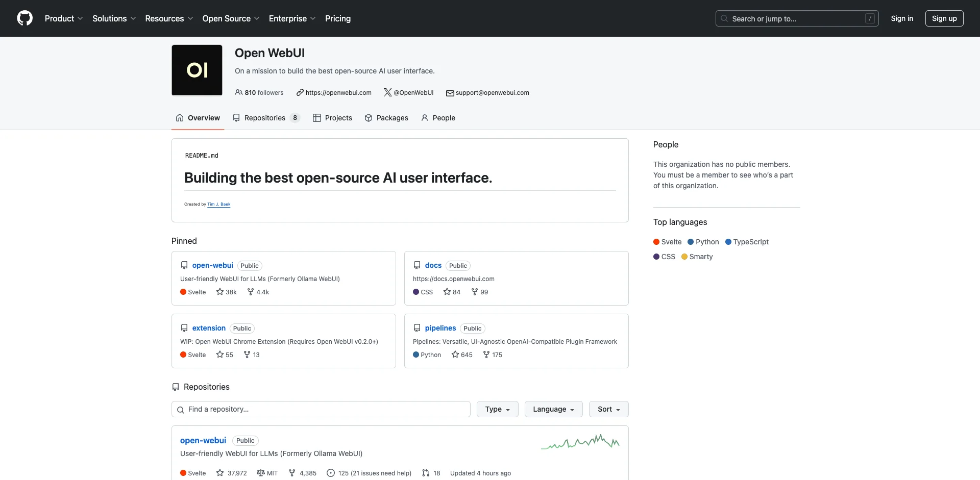This screenshot has width=980, height=480.
Task: Expand the Solutions menu
Action: click(x=114, y=18)
